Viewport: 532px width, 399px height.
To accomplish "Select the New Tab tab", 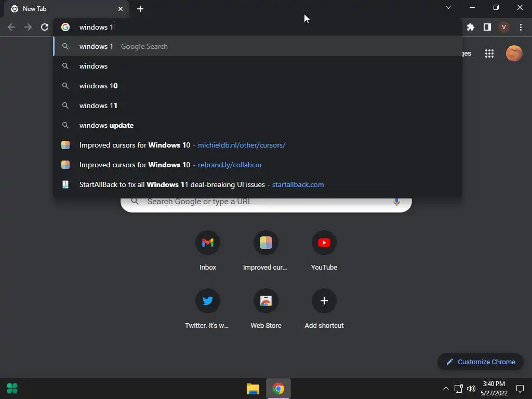I will click(x=67, y=9).
